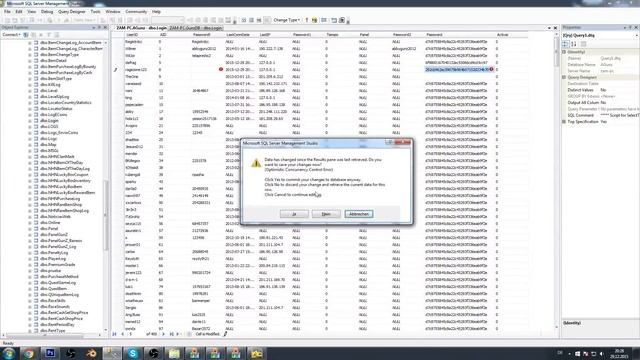The image size is (640, 360).
Task: Click the LastConnDate column header
Action: tap(238, 35)
